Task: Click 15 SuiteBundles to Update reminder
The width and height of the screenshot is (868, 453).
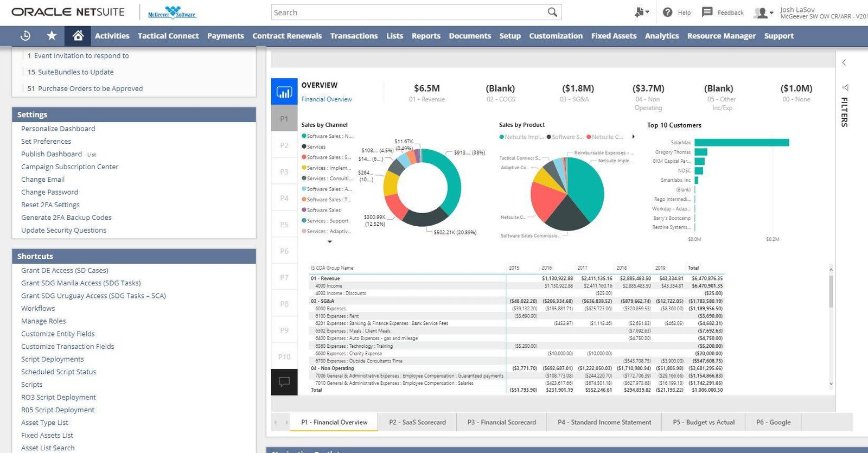Action: (x=71, y=72)
